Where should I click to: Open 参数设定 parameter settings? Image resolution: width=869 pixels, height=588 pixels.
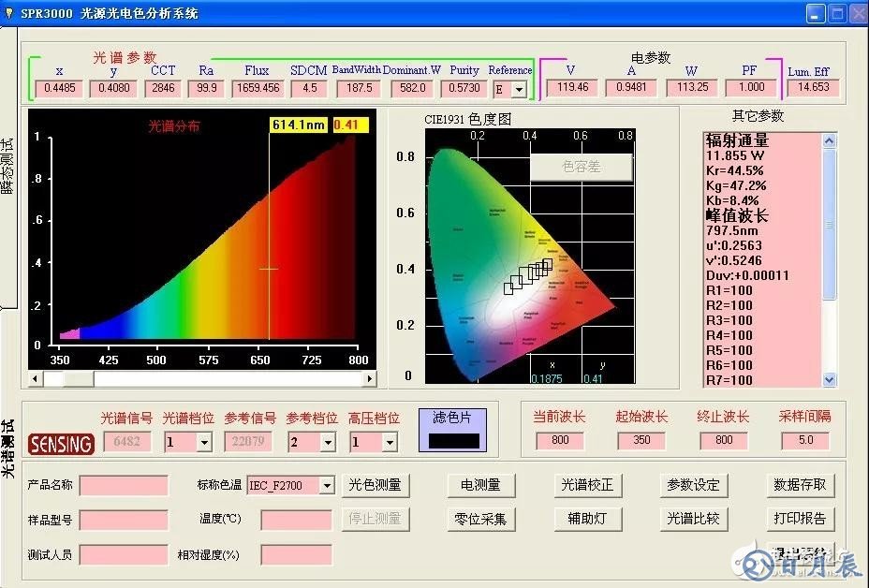click(694, 485)
